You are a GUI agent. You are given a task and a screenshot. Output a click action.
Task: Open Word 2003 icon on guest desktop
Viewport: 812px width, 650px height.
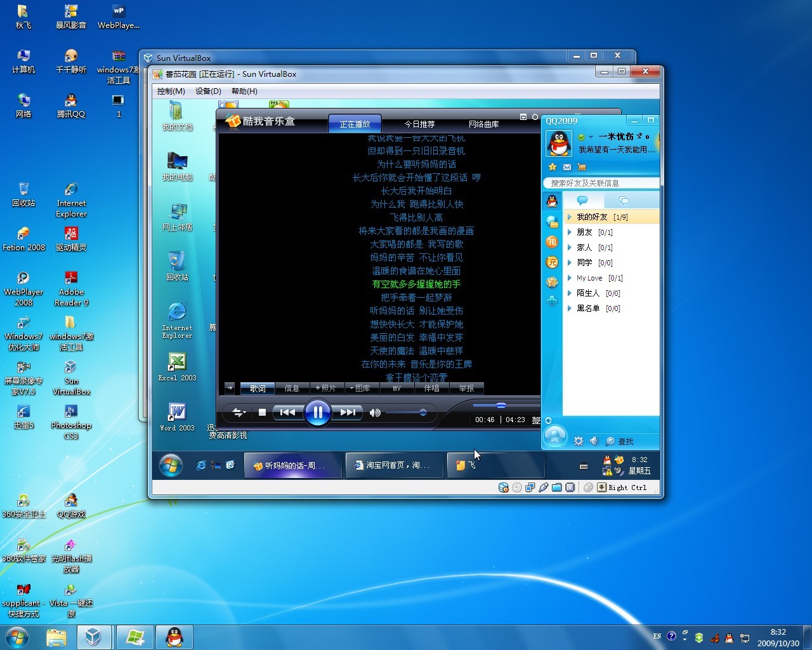[x=177, y=417]
